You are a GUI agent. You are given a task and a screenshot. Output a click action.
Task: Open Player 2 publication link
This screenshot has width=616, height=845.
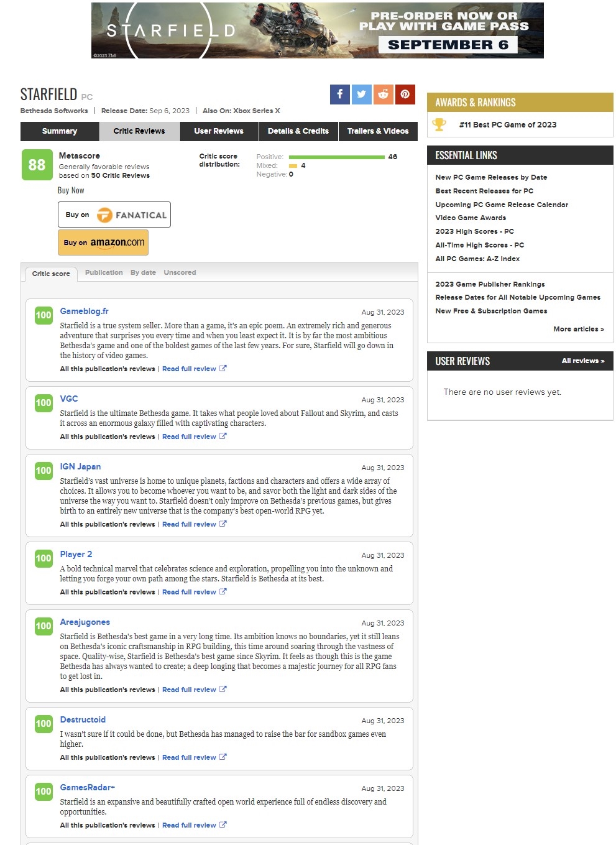point(76,554)
